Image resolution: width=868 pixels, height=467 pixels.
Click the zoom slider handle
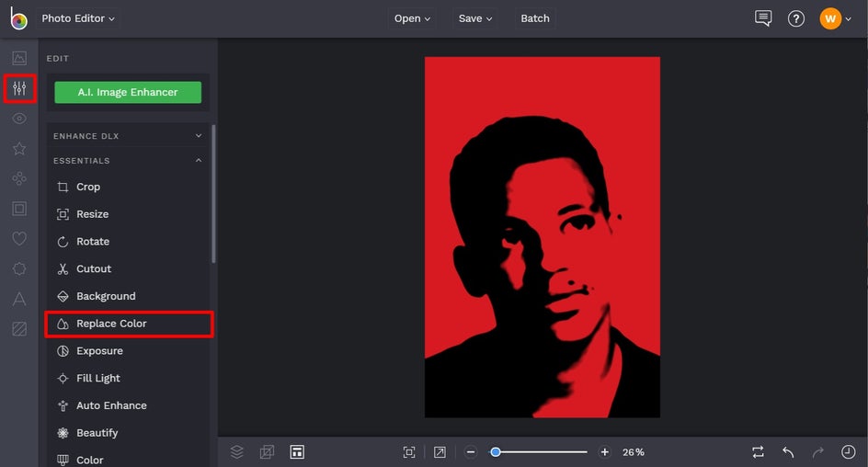(496, 452)
